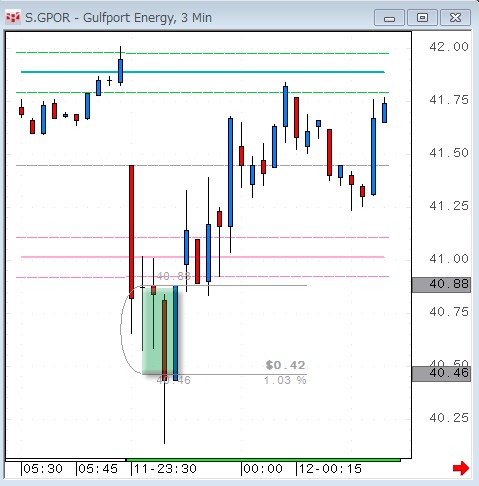Minimize the S.GPOR chart window

389,18
